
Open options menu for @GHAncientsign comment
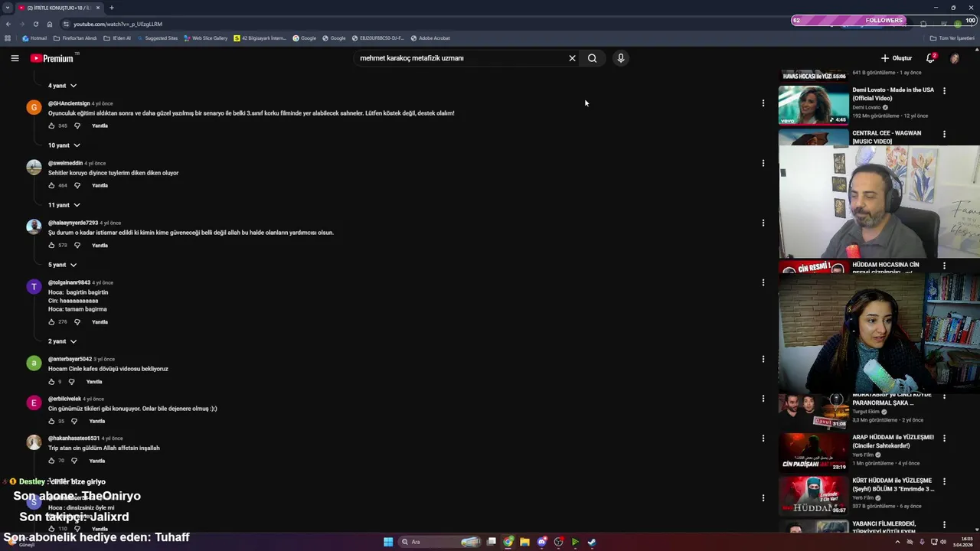pyautogui.click(x=763, y=103)
